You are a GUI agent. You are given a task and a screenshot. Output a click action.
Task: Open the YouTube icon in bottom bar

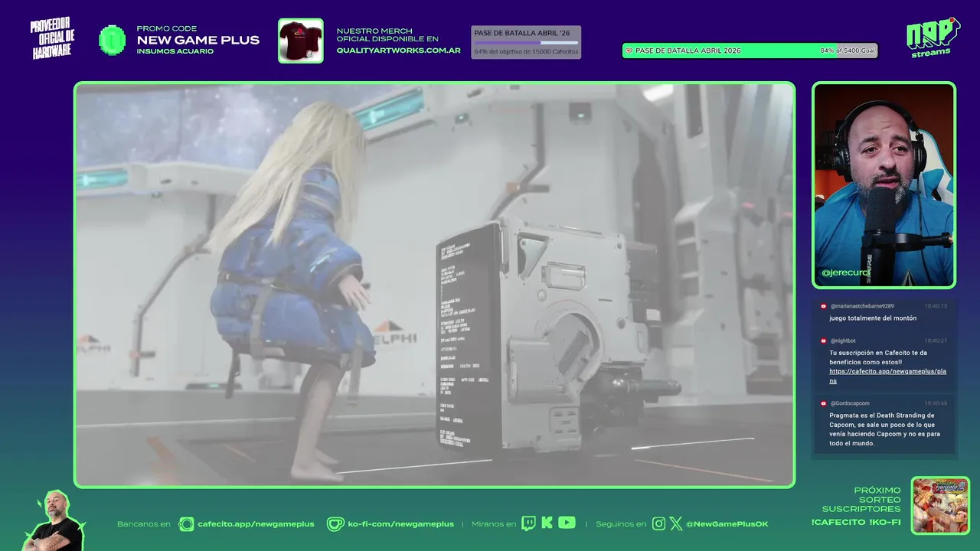pos(567,523)
